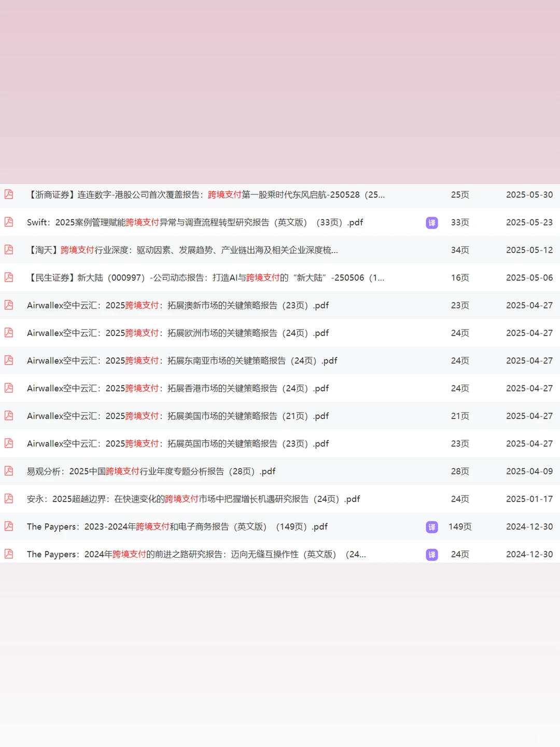Open Airwallex 拓展英国市场 report

pyautogui.click(x=178, y=444)
